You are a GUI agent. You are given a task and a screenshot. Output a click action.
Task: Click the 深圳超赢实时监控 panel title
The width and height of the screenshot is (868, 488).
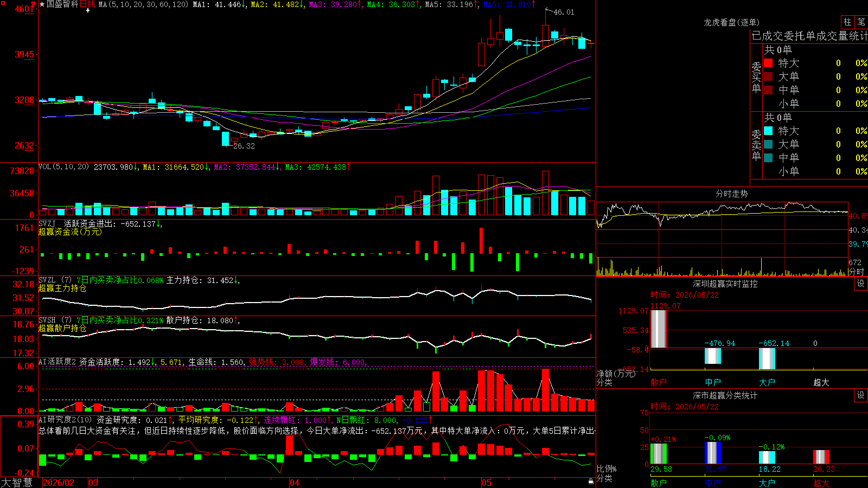725,284
